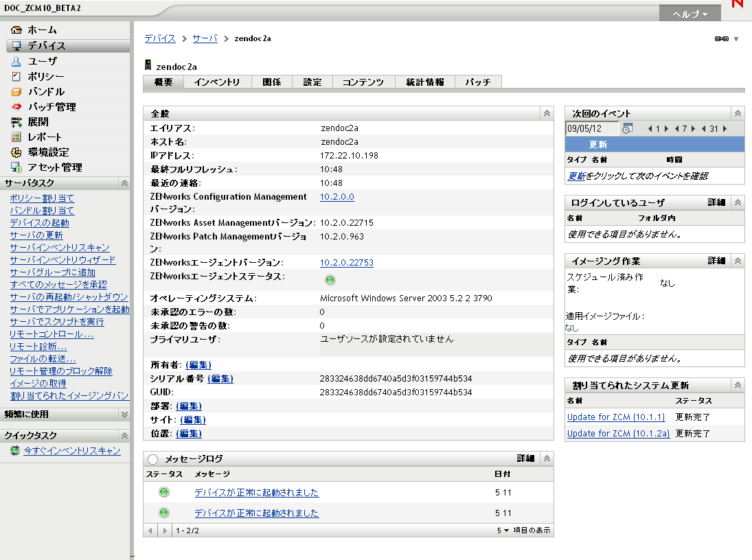This screenshot has height=560, width=752.
Task: Click the green ZENworks agent status indicator
Action: click(330, 279)
